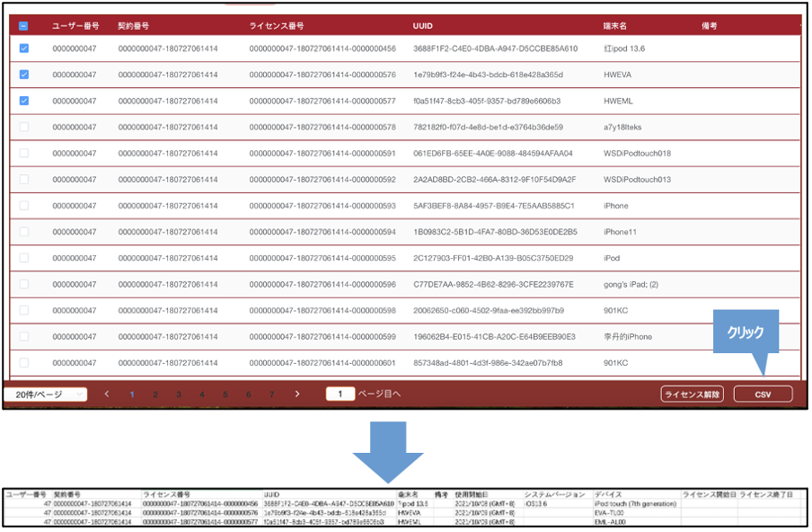Click the CSV export button

pyautogui.click(x=763, y=394)
